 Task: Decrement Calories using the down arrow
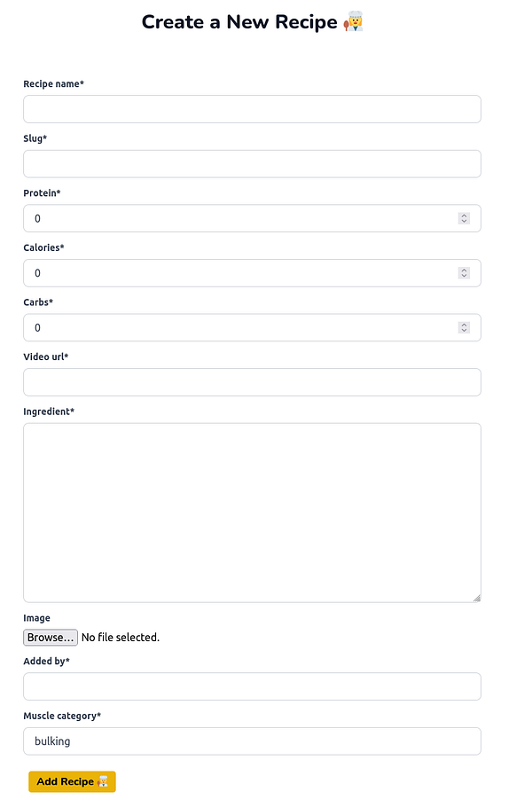(x=464, y=277)
